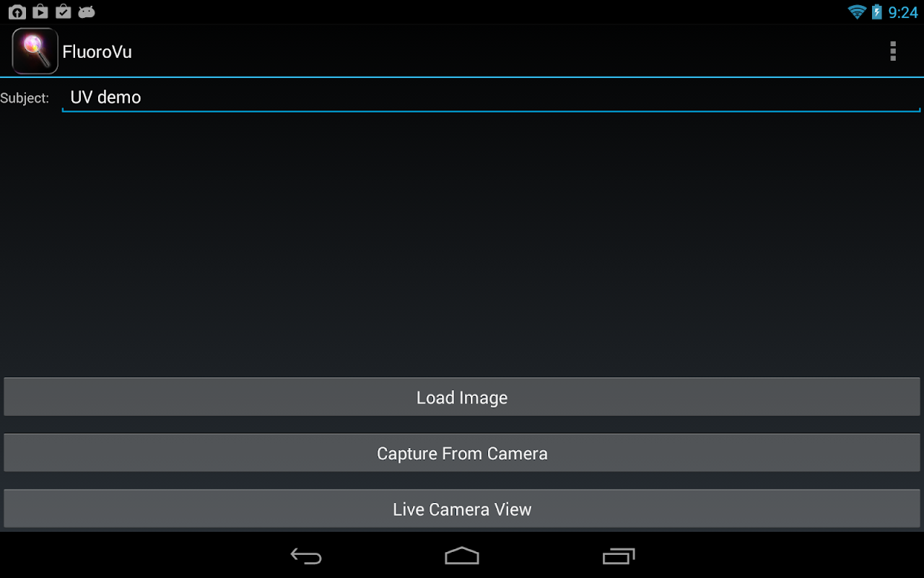The height and width of the screenshot is (578, 924).
Task: Tap the camera upload notification icon
Action: 17,12
